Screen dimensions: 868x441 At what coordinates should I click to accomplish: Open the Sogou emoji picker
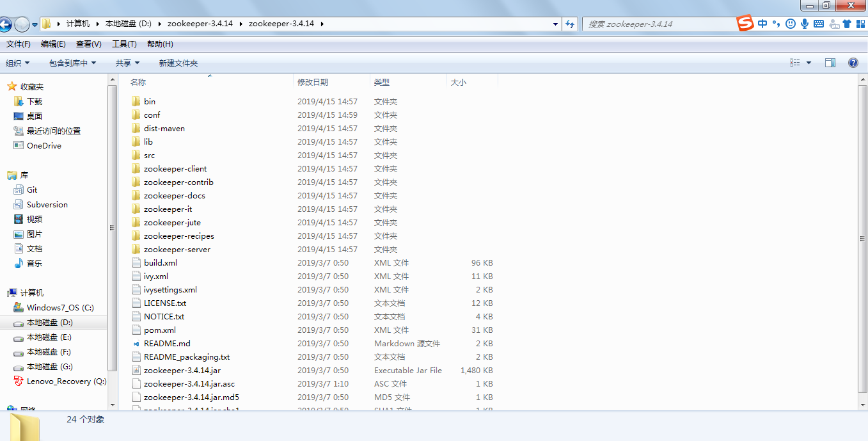[791, 24]
